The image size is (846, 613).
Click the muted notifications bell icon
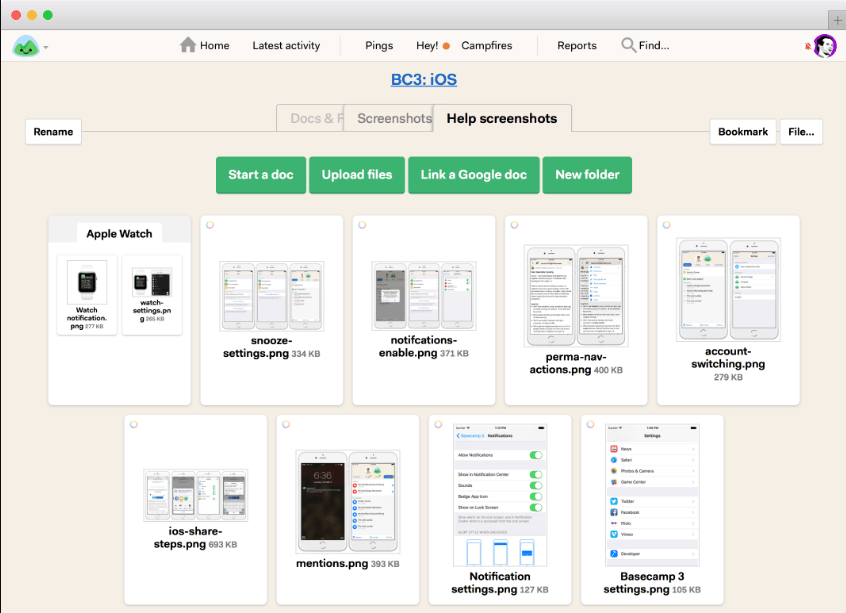click(x=808, y=46)
